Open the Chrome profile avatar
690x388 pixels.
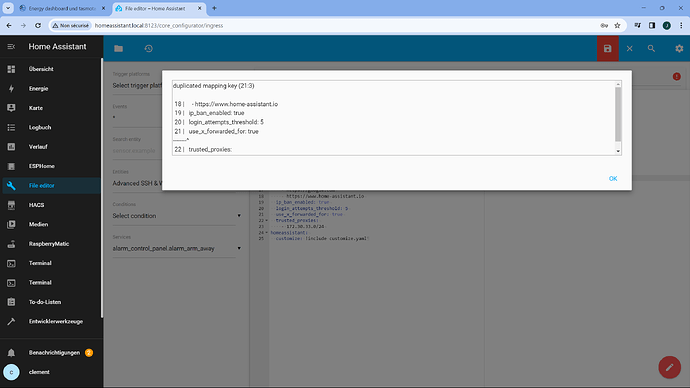(667, 26)
